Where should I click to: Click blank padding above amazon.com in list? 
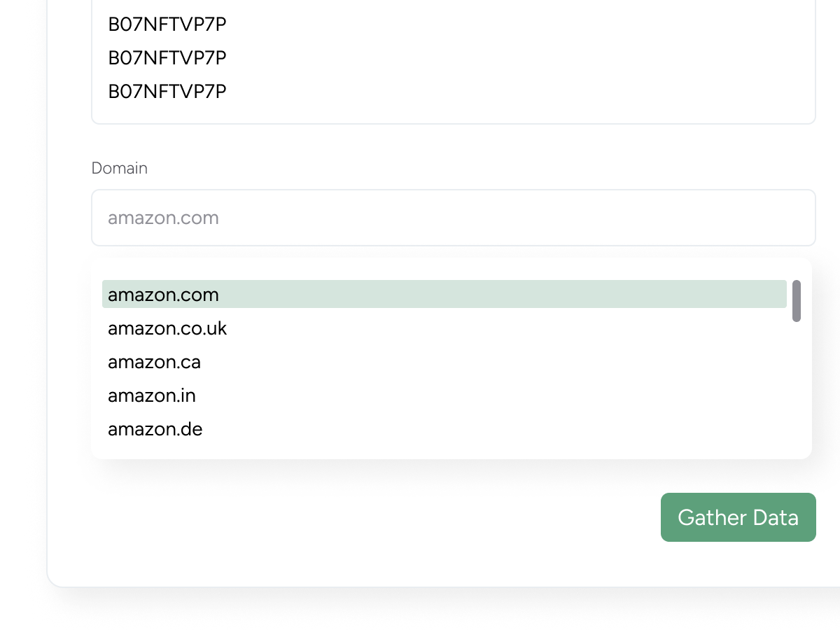click(448, 269)
